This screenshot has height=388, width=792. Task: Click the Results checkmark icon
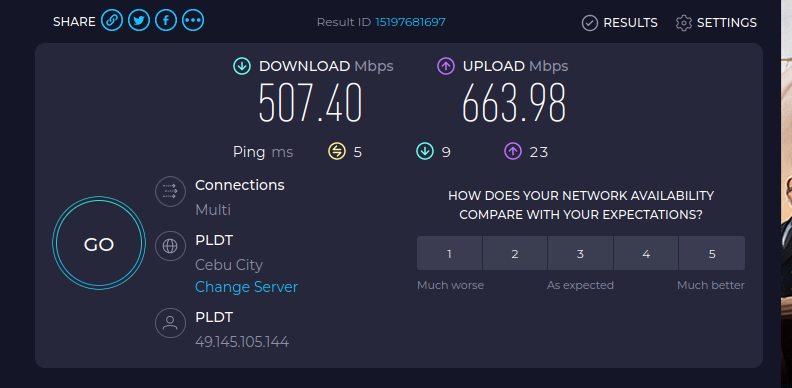pos(589,23)
